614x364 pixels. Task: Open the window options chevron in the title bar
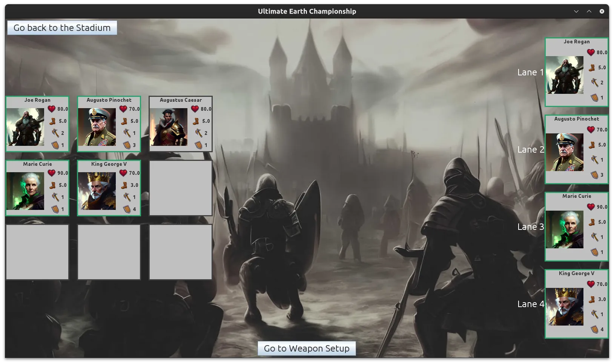pos(576,11)
